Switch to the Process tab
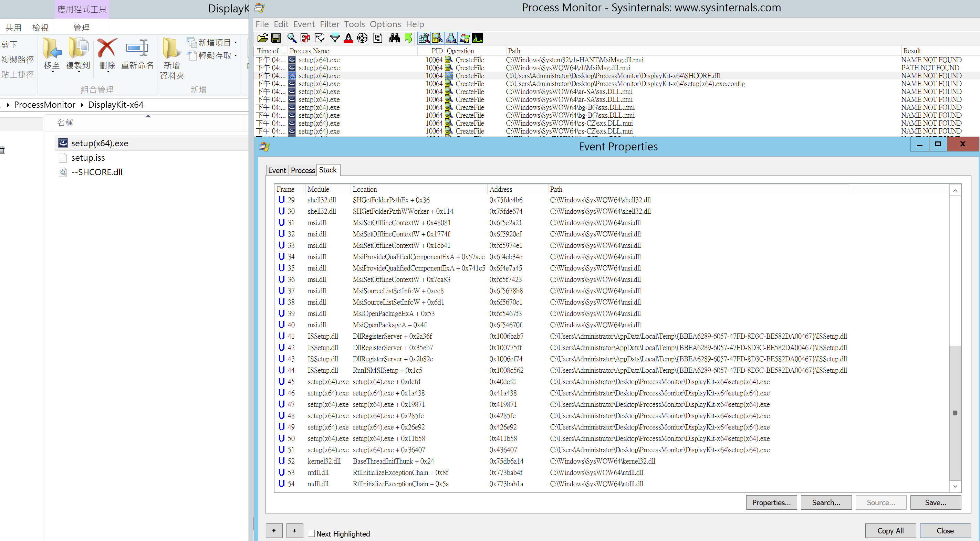Viewport: 980px width, 541px height. [x=303, y=170]
